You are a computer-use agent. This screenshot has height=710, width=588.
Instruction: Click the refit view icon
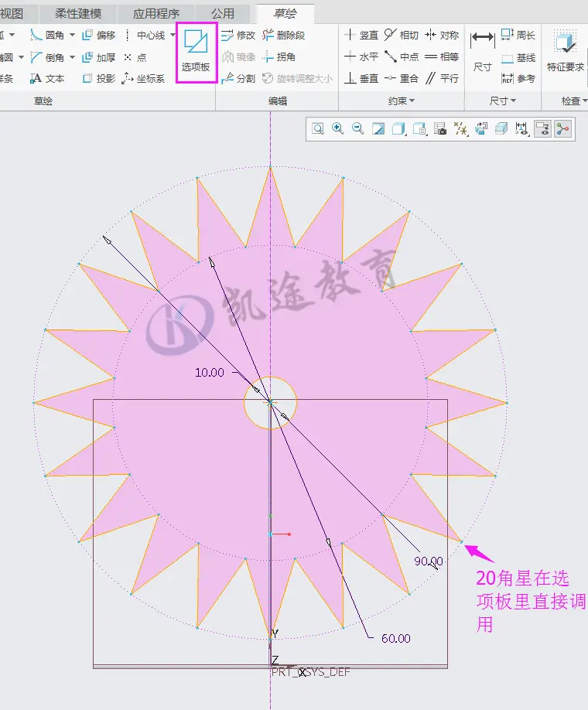click(x=317, y=128)
